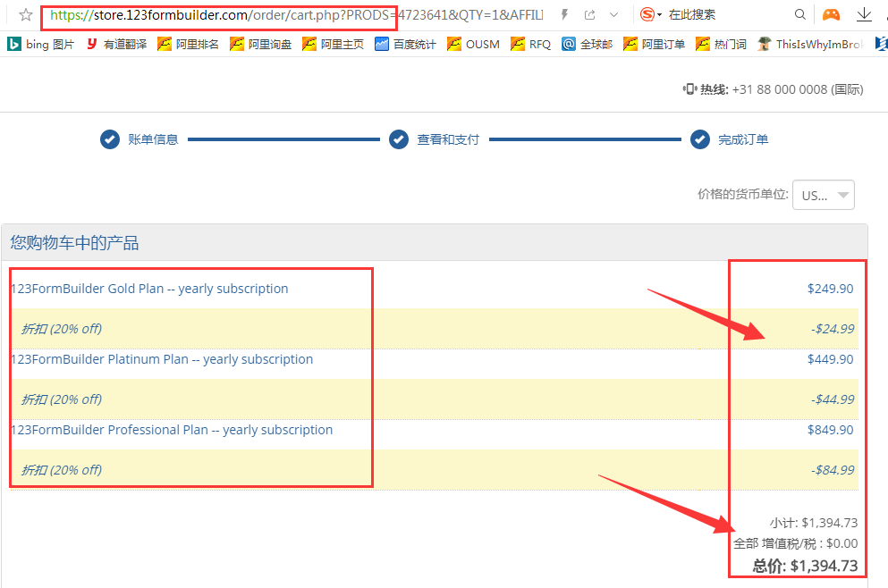Click the magnifier search icon
Screen dimensions: 888x588
(x=799, y=14)
